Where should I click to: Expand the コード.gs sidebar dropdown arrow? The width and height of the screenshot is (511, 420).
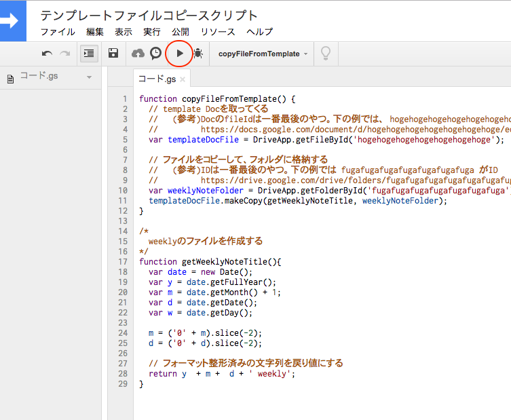[x=89, y=77]
